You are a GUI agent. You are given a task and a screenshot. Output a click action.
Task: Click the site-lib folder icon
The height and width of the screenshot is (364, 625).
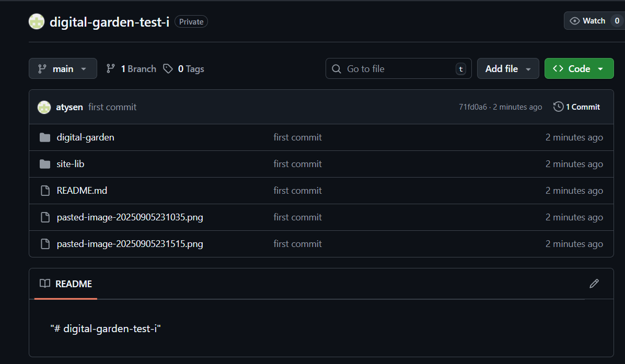45,164
